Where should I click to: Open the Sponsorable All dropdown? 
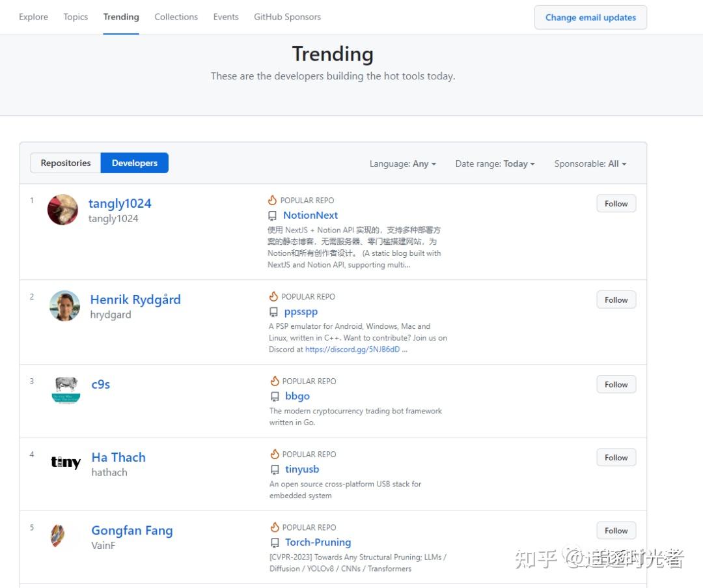590,163
